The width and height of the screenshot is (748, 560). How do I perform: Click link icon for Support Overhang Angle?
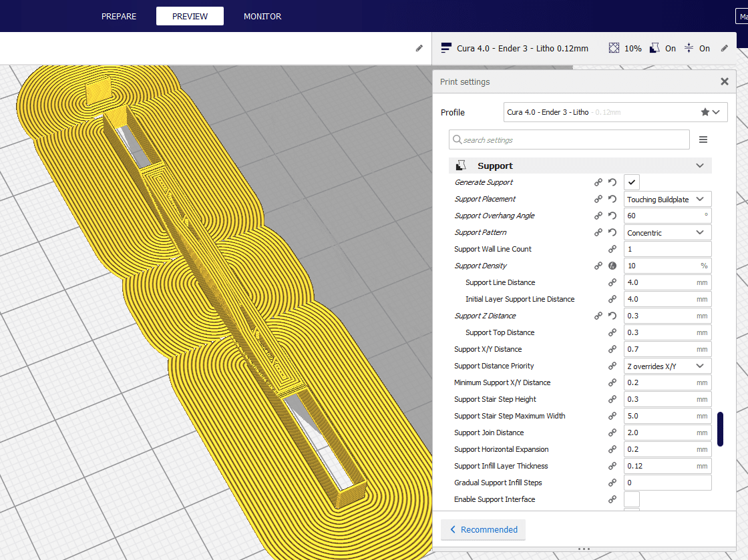tap(598, 216)
